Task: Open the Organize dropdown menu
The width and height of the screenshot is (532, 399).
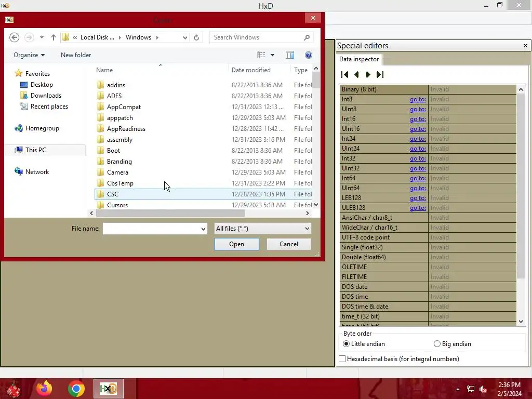Action: tap(29, 55)
